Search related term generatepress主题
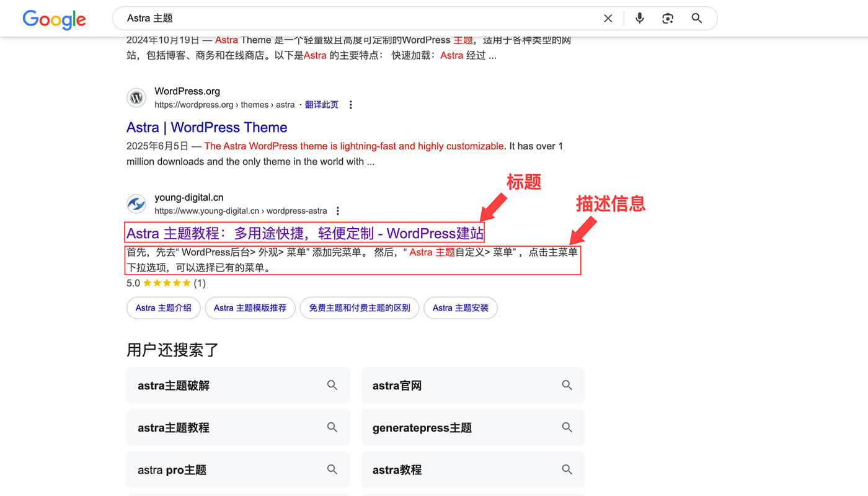Viewport: 868px width, 496px height. pos(473,427)
